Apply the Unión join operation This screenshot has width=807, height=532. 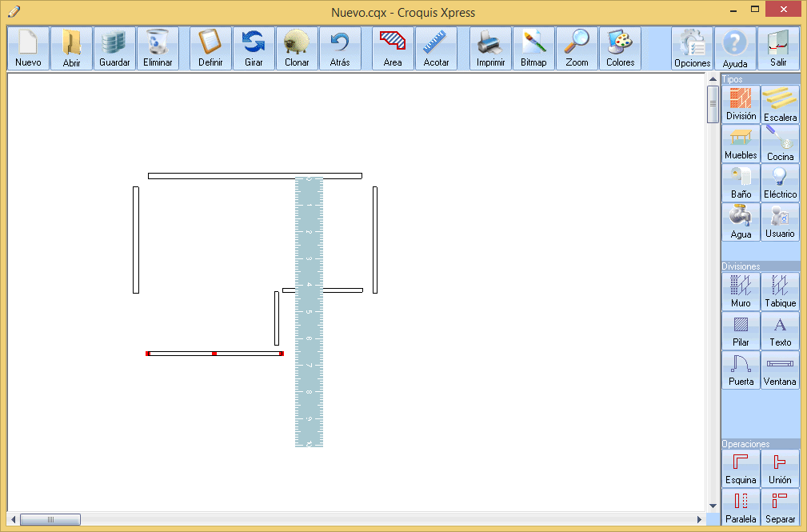click(x=780, y=468)
